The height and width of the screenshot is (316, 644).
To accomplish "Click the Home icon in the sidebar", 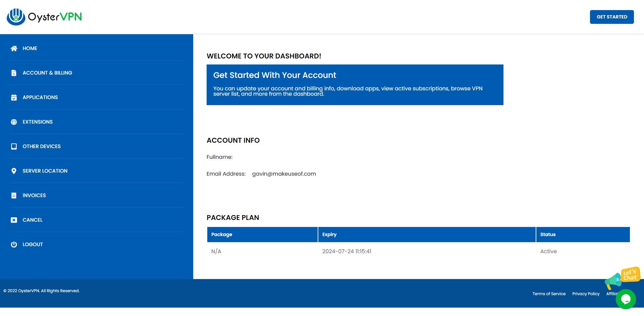I will (x=13, y=48).
